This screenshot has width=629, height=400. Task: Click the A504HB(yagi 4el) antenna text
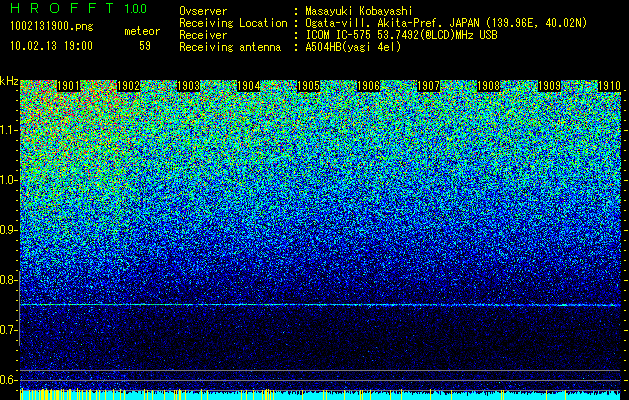353,47
